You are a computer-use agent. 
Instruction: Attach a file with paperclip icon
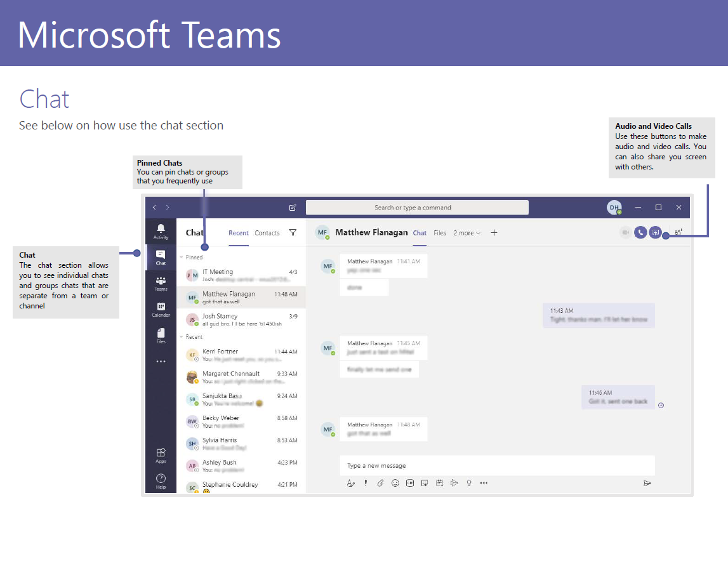pos(380,483)
